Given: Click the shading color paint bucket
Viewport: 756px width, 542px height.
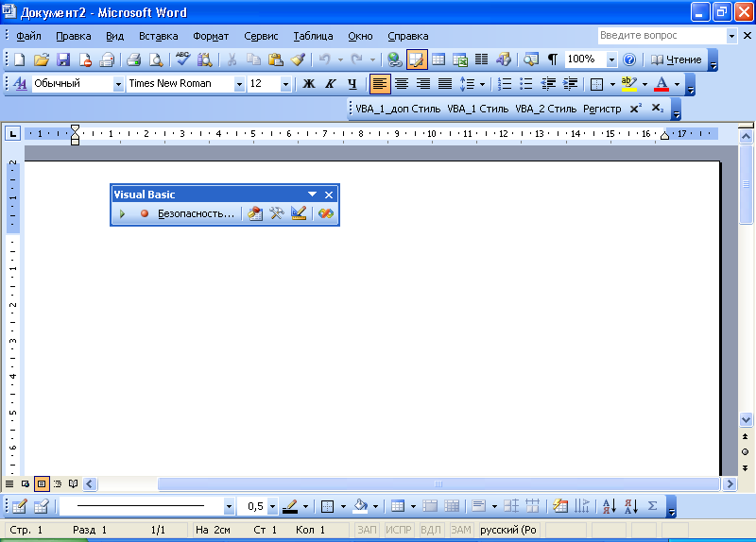Looking at the screenshot, I should pyautogui.click(x=361, y=506).
